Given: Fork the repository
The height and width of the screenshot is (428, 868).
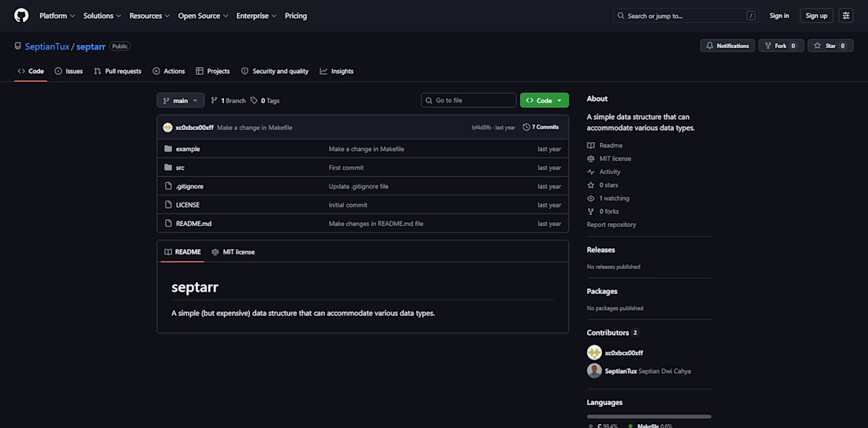Looking at the screenshot, I should pyautogui.click(x=780, y=46).
